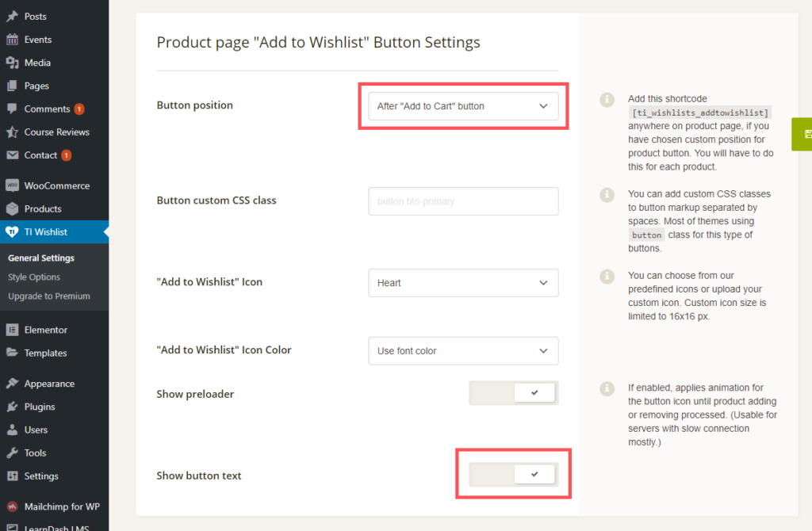Click the Course Reviews star icon
The image size is (812, 531).
[x=12, y=132]
